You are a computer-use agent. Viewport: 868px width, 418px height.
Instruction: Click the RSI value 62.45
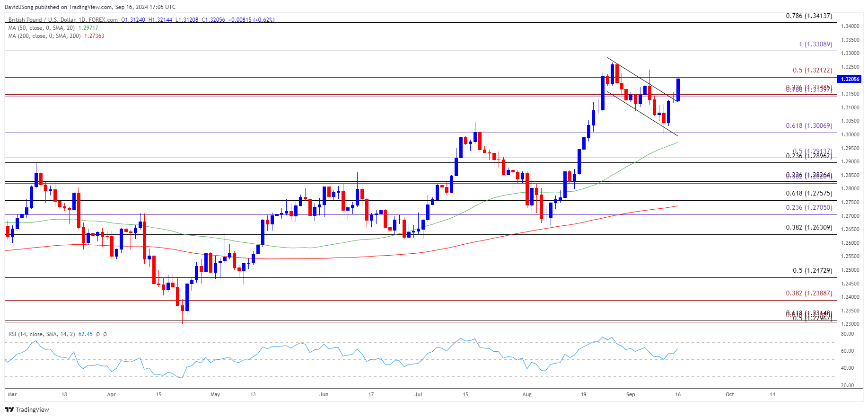(x=86, y=334)
